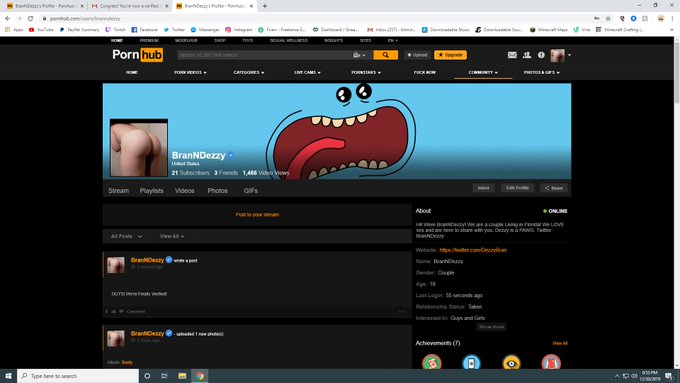Screen dimensions: 680x383
Task: Switch to the Photos profile tab
Action: (x=217, y=190)
